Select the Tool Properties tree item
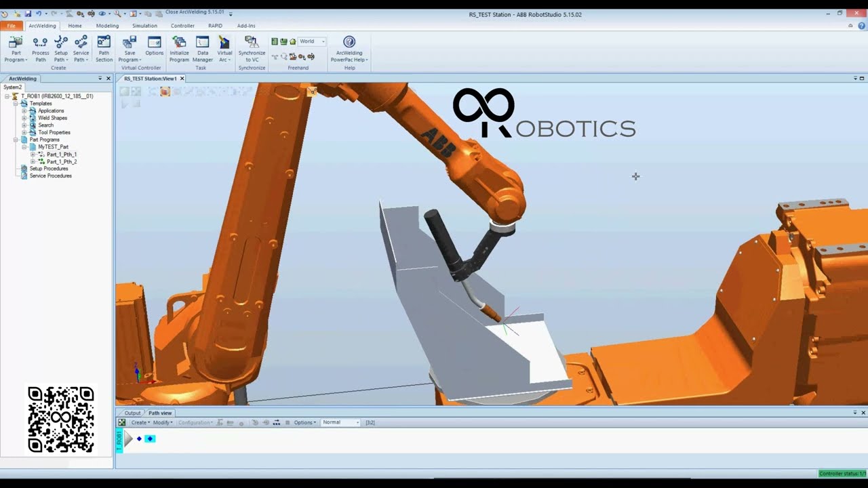 tap(54, 133)
